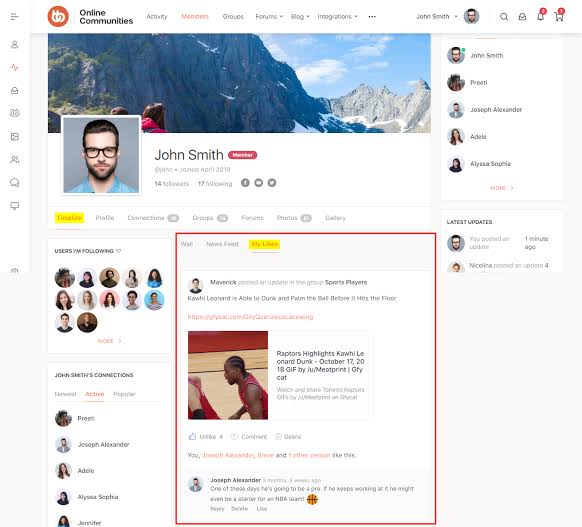Viewport: 582px width, 527px height.
Task: Open John Smith's Facebook social icon
Action: pos(245,183)
